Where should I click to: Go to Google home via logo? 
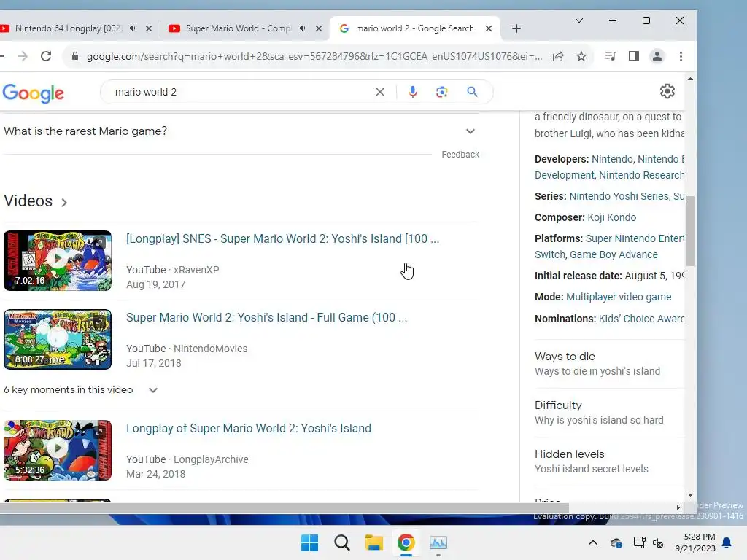click(34, 93)
